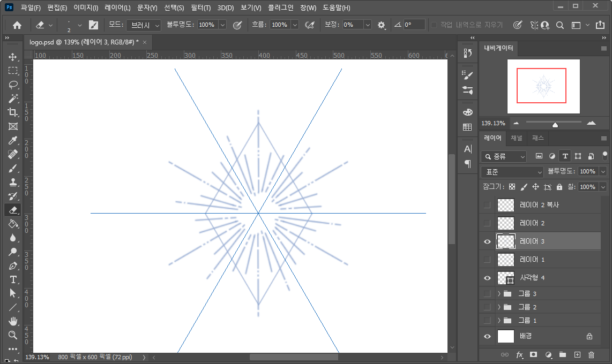
Task: Hide the 사각형 4 layer
Action: (x=487, y=278)
